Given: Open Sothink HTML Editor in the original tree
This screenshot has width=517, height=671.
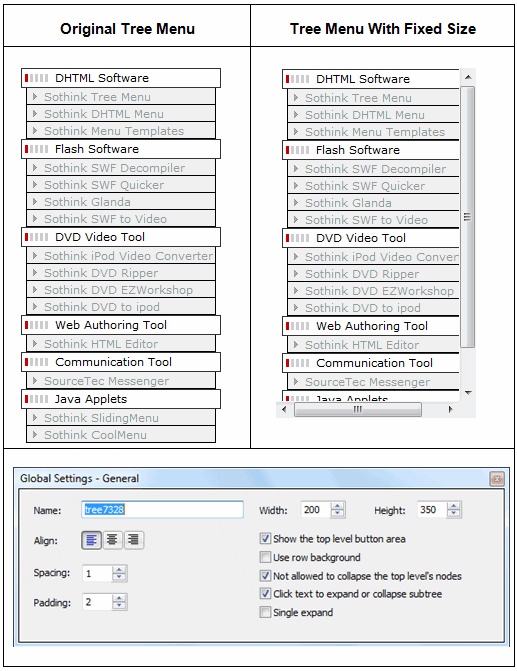Looking at the screenshot, I should [121, 344].
